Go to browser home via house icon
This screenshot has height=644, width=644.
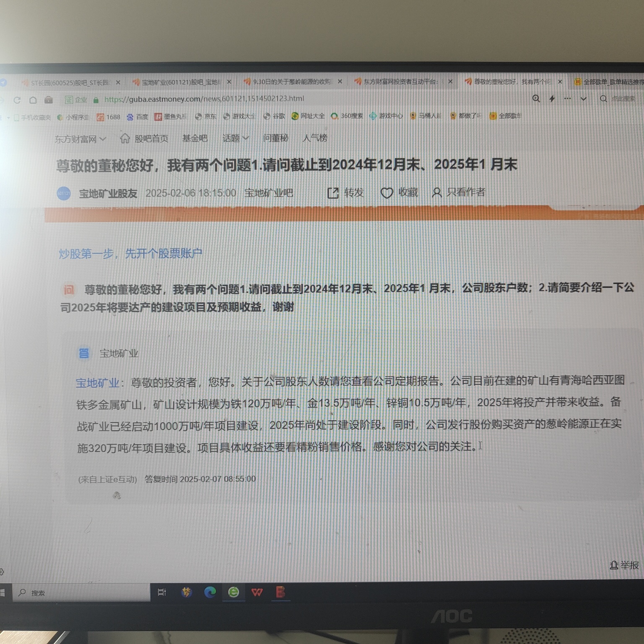click(x=33, y=100)
